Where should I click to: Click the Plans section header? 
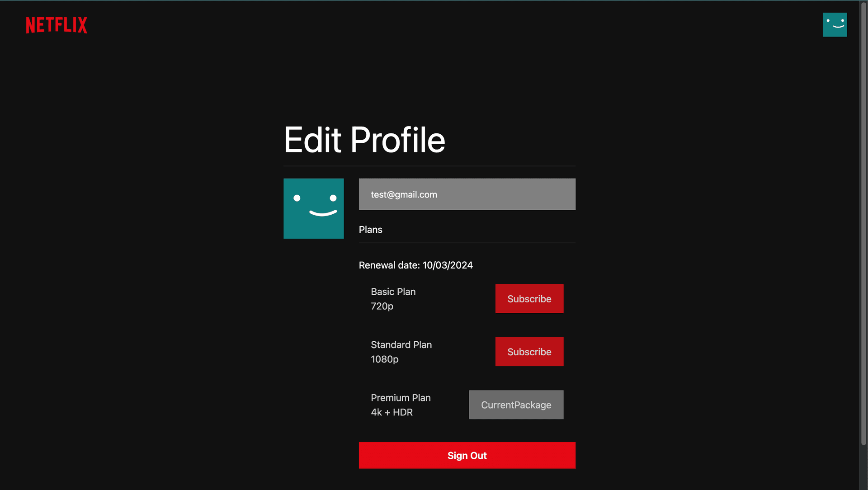[370, 229]
